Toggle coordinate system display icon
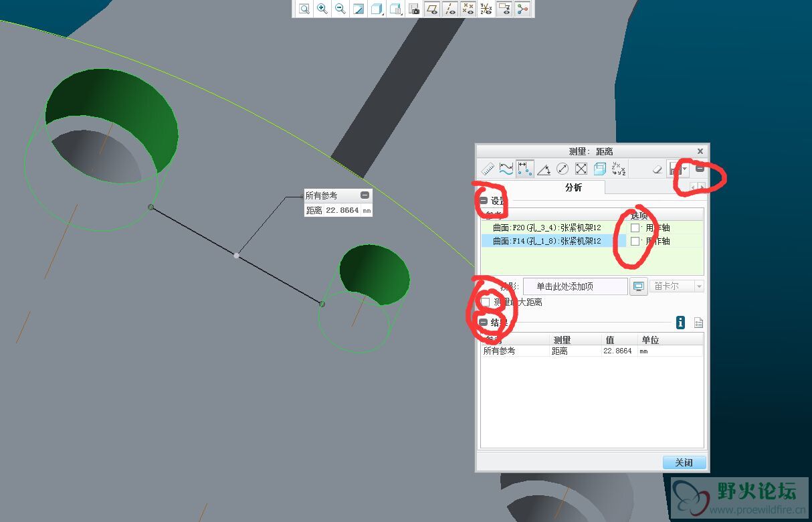 pyautogui.click(x=486, y=9)
